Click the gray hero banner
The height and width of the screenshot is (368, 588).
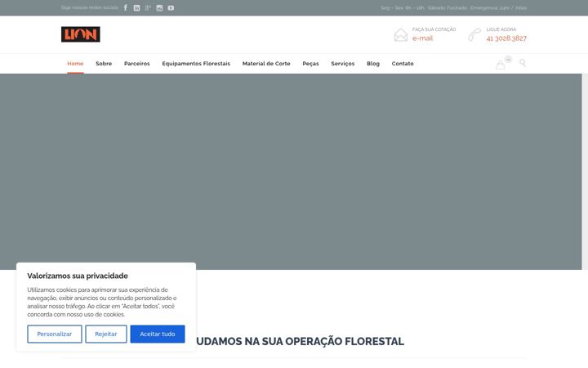click(x=291, y=172)
